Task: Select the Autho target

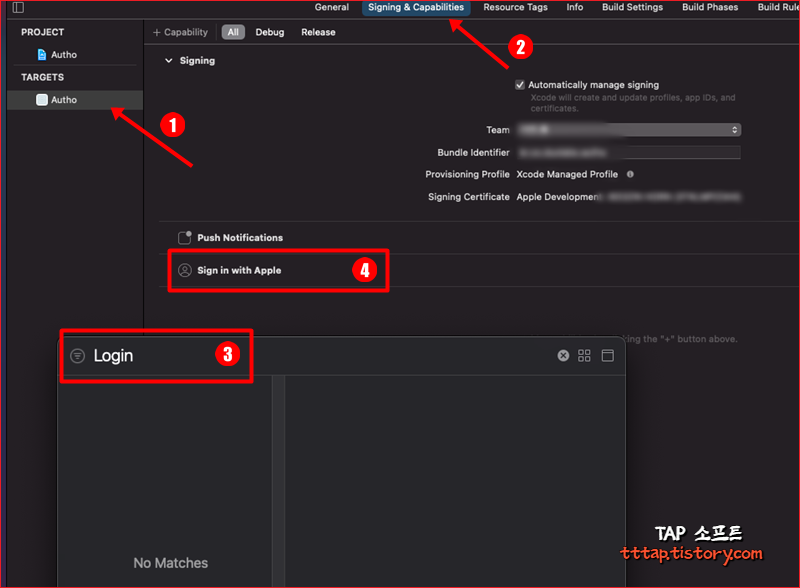Action: click(75, 100)
